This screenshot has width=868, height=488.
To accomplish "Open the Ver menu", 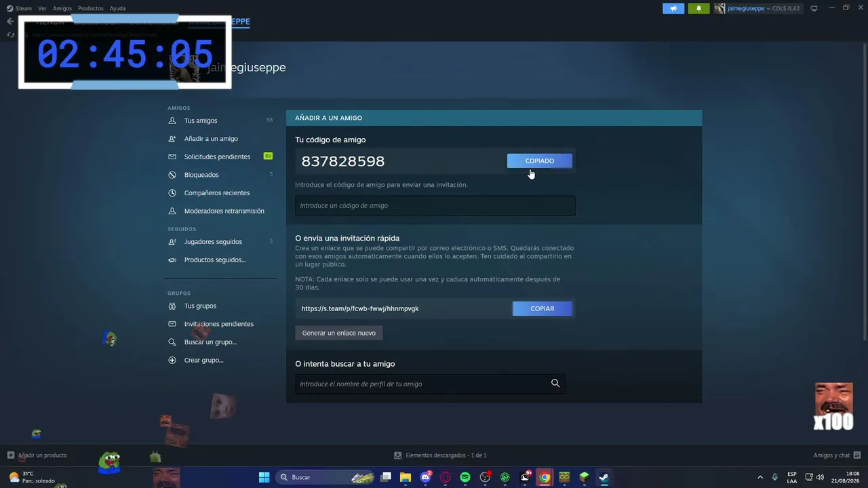I will click(42, 8).
